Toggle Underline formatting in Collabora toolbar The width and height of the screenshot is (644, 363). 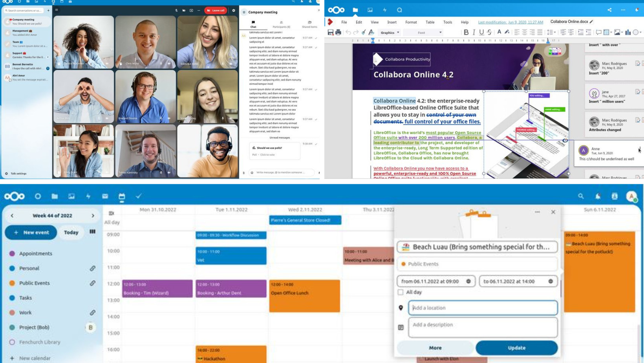click(481, 33)
